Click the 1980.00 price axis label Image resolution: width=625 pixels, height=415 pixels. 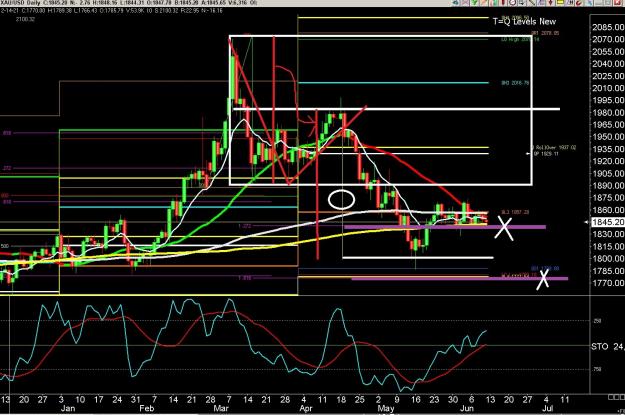pos(608,113)
